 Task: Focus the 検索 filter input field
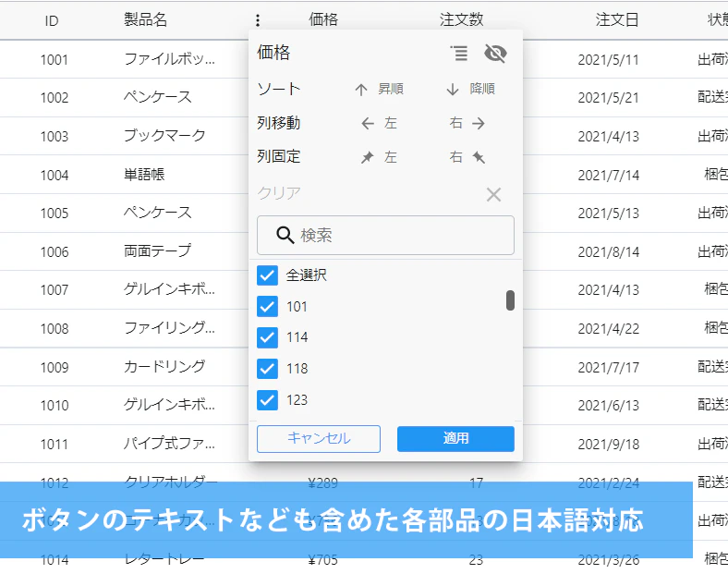click(x=385, y=235)
